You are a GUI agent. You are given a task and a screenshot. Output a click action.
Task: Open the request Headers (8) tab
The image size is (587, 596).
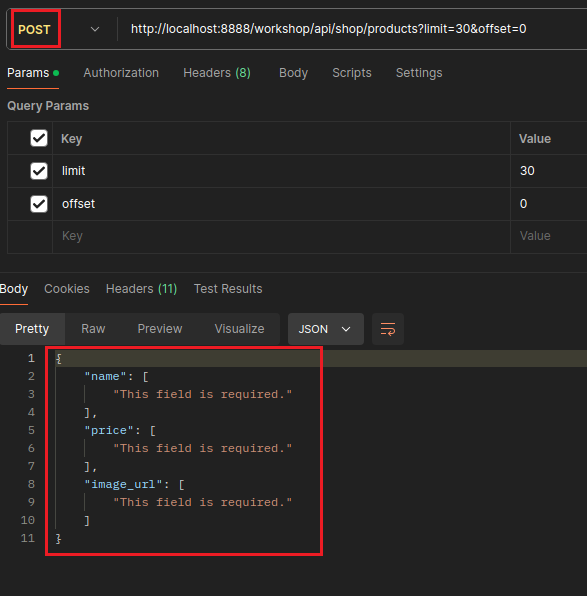[217, 73]
